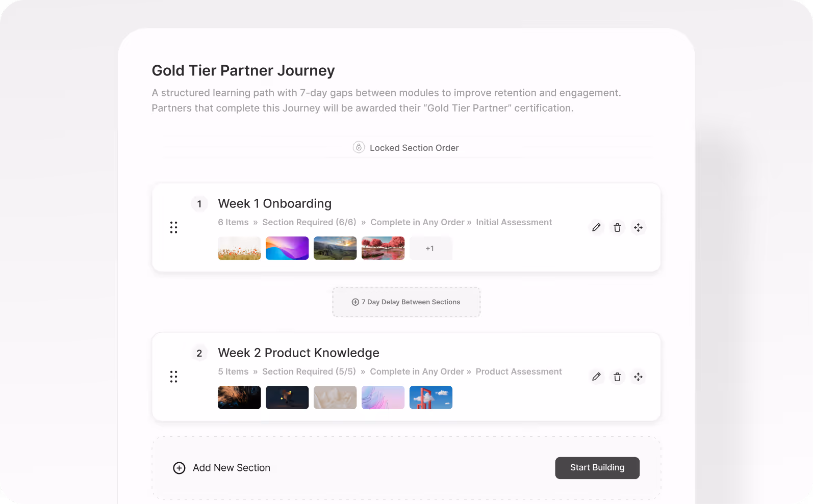Open 7 Day Delay Between Sections
This screenshot has height=504, width=813.
tap(406, 302)
